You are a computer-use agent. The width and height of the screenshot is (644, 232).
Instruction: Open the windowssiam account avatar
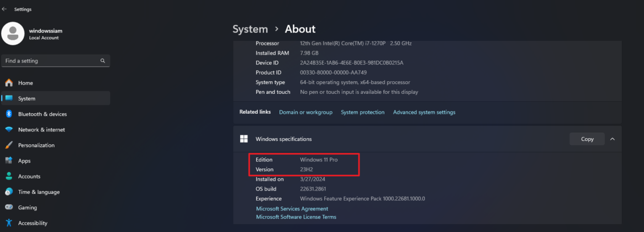(x=13, y=34)
